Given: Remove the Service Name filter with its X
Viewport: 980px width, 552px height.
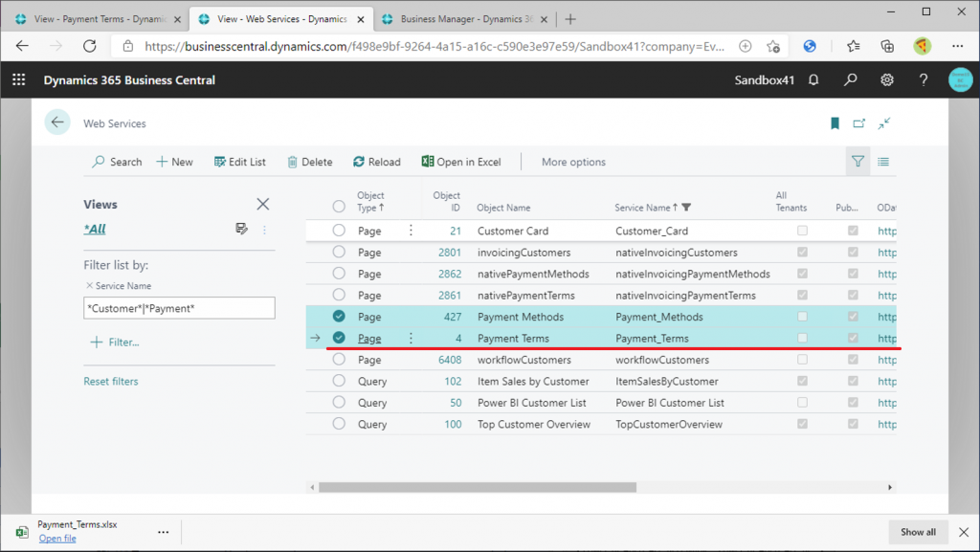Looking at the screenshot, I should pos(89,285).
